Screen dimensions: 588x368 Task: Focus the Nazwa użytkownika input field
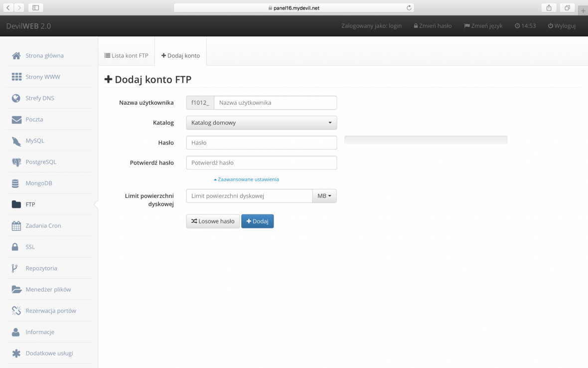click(275, 103)
